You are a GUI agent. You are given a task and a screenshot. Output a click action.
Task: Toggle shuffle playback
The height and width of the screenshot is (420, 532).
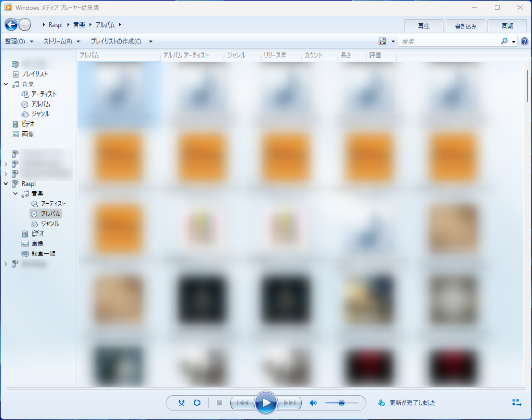pyautogui.click(x=181, y=403)
